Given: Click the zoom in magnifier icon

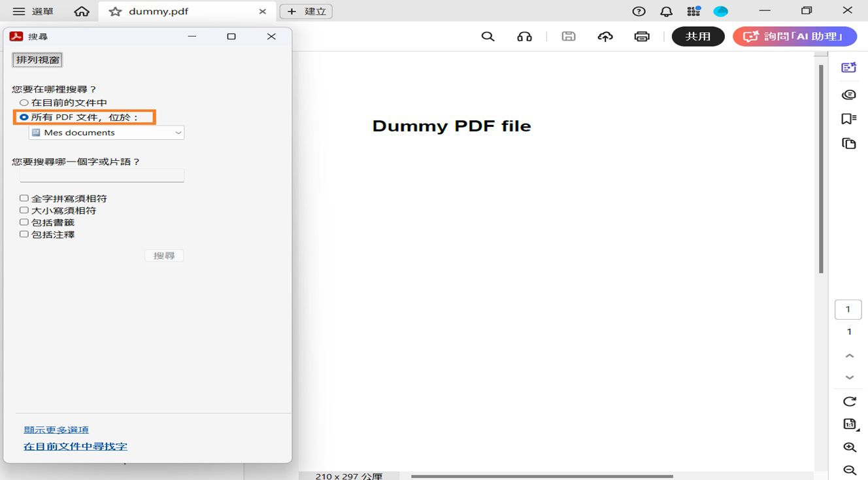Looking at the screenshot, I should click(849, 447).
